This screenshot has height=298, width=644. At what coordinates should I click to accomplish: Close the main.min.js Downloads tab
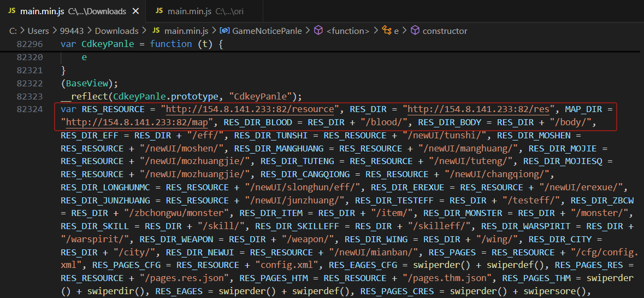click(x=136, y=11)
